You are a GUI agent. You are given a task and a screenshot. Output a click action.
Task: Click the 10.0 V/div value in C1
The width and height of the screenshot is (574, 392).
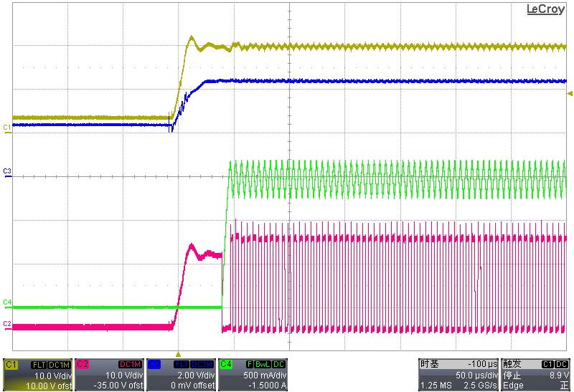coord(53,376)
